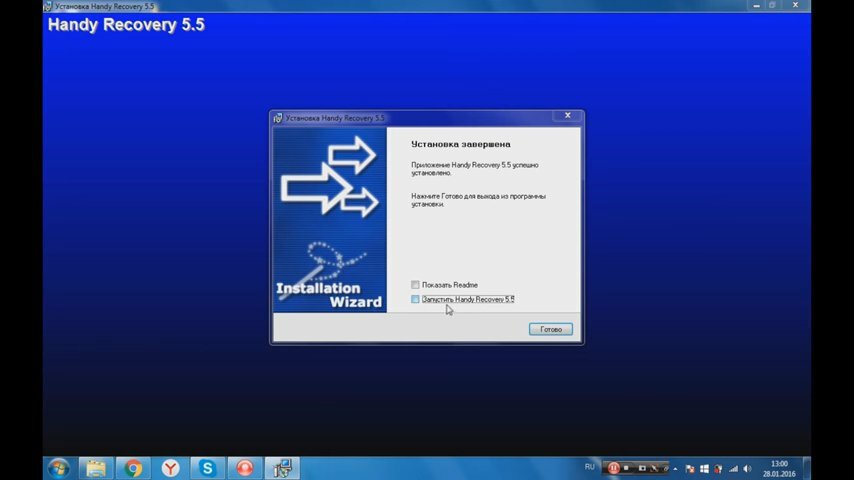Open the Action Center flag icon
The image size is (854, 480).
[690, 469]
